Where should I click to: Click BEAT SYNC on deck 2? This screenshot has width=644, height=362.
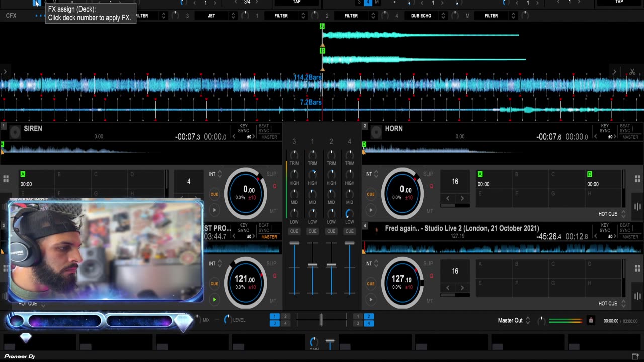coord(624,128)
